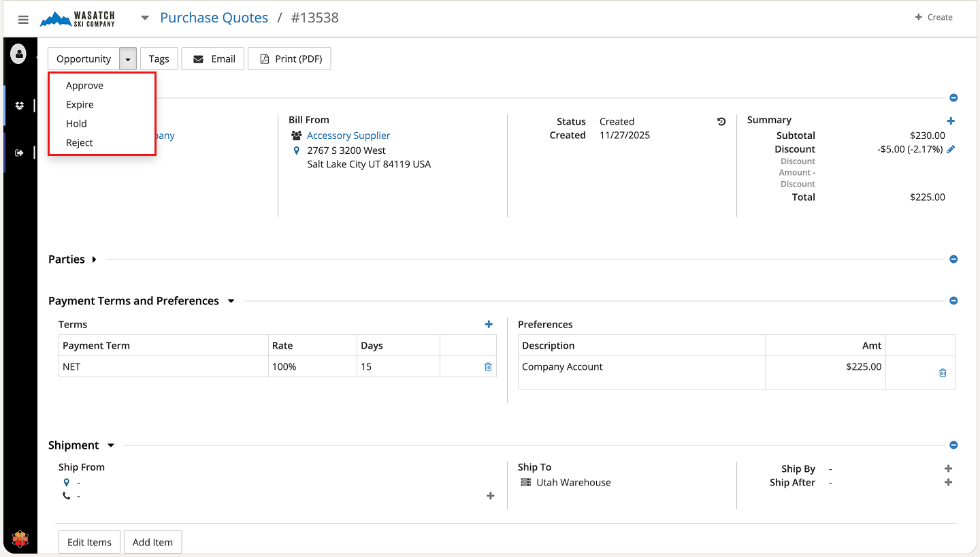The height and width of the screenshot is (557, 980).
Task: Choose Reject from the dropdown menu
Action: tap(80, 143)
